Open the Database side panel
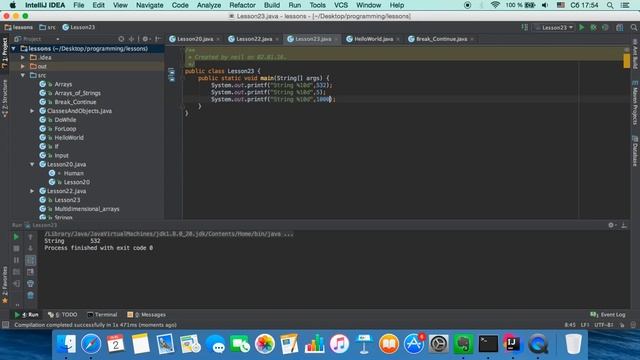Screen dimensions: 640x360 click(635, 151)
